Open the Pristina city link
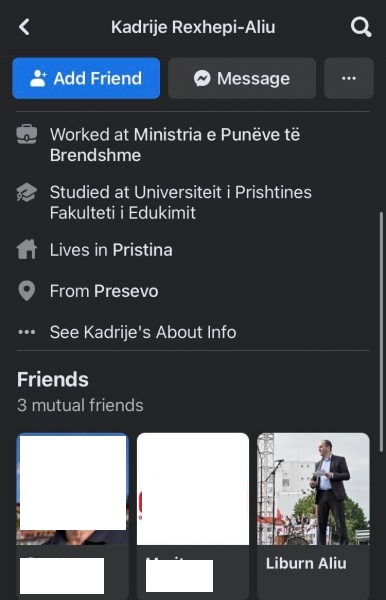This screenshot has width=386, height=600. tap(142, 250)
